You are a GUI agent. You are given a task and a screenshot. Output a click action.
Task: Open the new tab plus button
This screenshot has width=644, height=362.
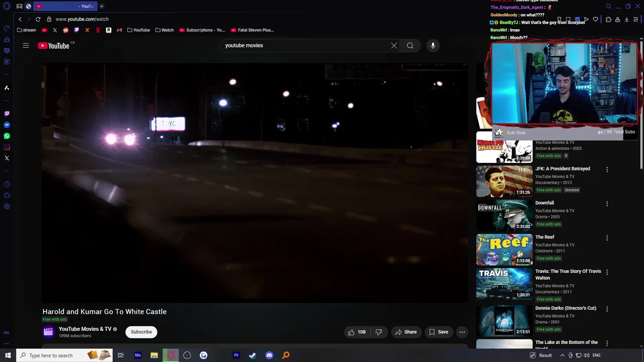pos(102,6)
